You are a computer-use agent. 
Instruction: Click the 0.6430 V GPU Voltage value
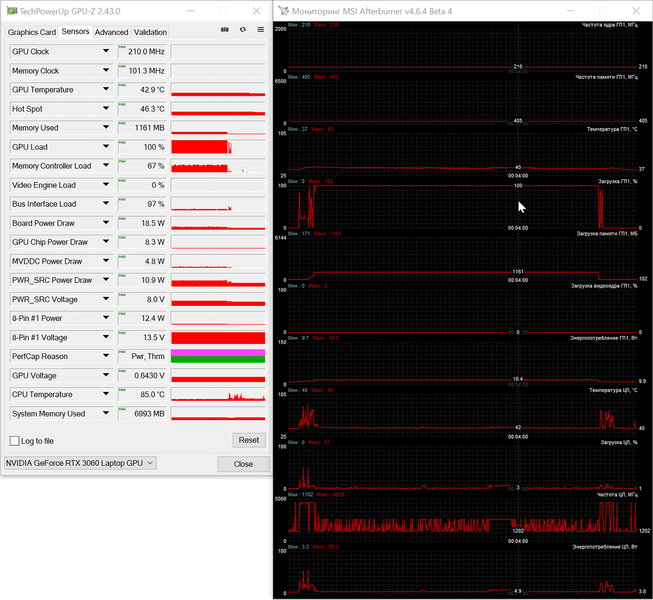(142, 375)
